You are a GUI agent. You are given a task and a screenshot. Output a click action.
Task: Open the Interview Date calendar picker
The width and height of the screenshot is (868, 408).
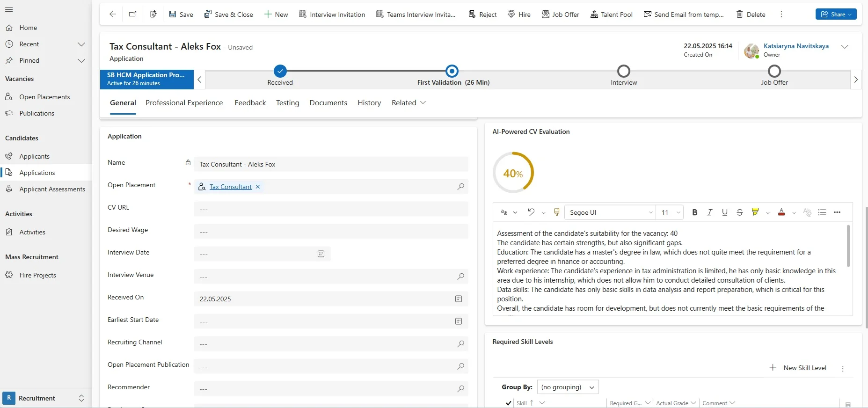click(x=321, y=254)
